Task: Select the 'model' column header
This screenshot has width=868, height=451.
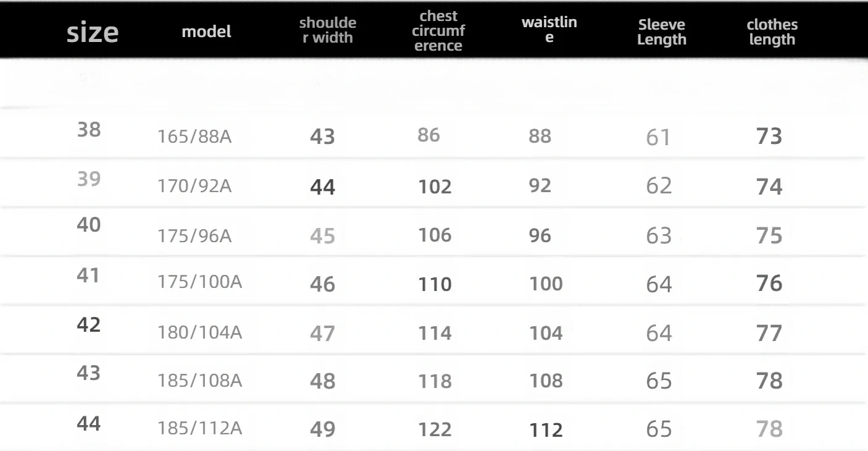Action: click(x=207, y=32)
